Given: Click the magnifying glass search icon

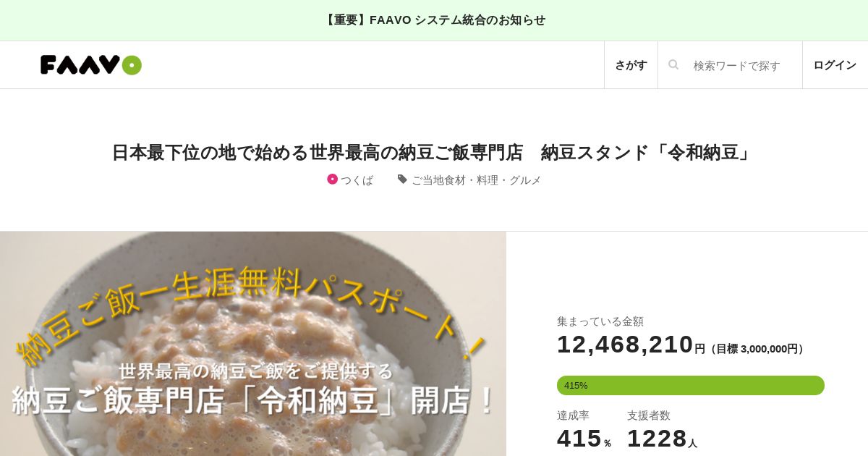Looking at the screenshot, I should click(673, 64).
